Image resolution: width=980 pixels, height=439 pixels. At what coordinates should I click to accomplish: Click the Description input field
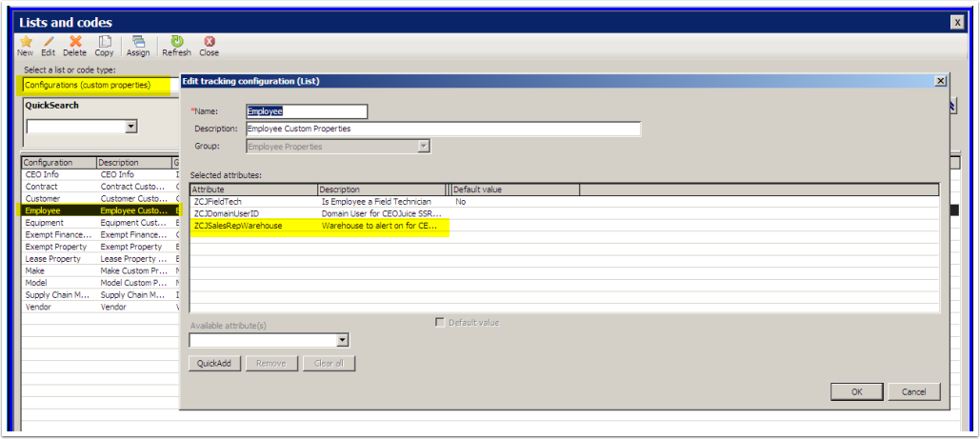pyautogui.click(x=443, y=129)
